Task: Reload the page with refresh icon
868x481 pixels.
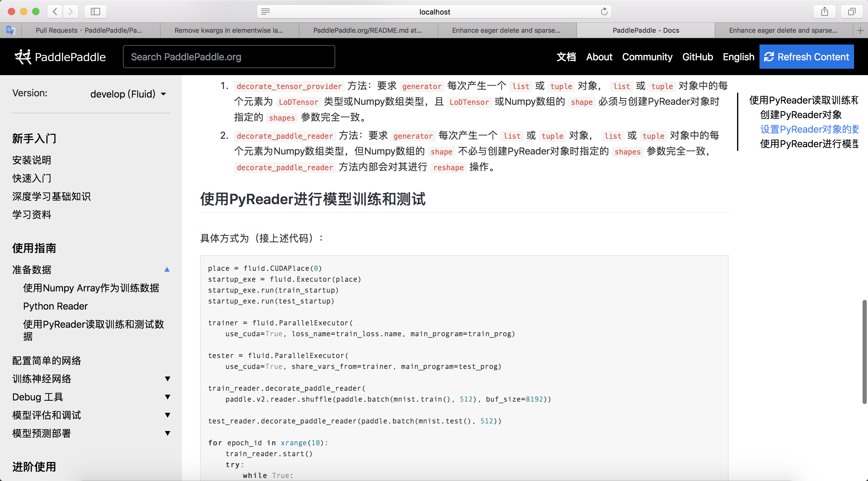Action: coord(604,12)
